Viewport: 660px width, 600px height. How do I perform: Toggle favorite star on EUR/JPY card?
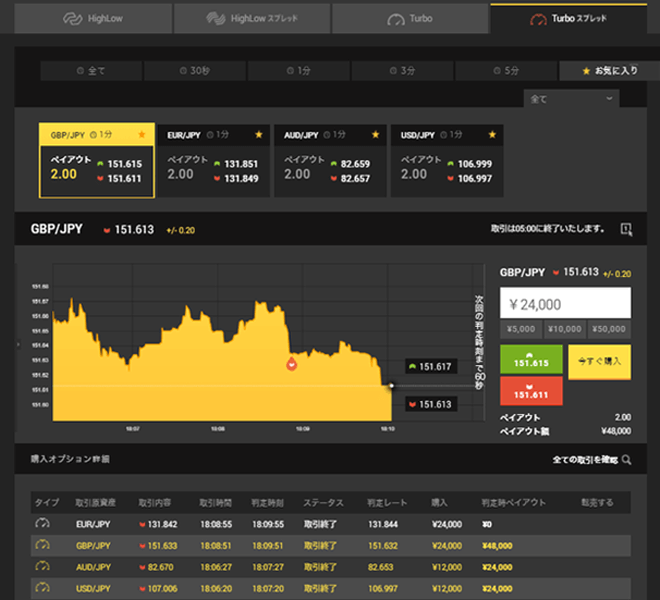[258, 134]
